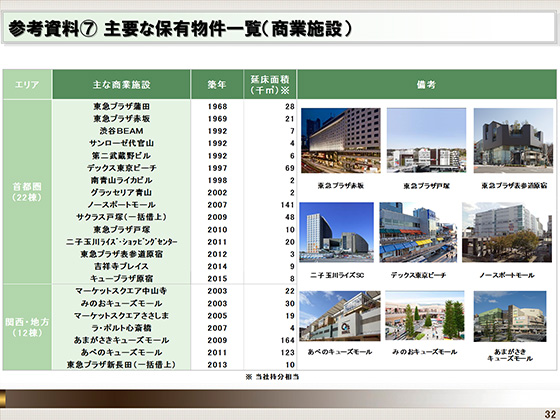Viewport: 560px width, 420px height.
Task: Click the 東急プラザ戸塚 photo caption
Action: [x=426, y=186]
